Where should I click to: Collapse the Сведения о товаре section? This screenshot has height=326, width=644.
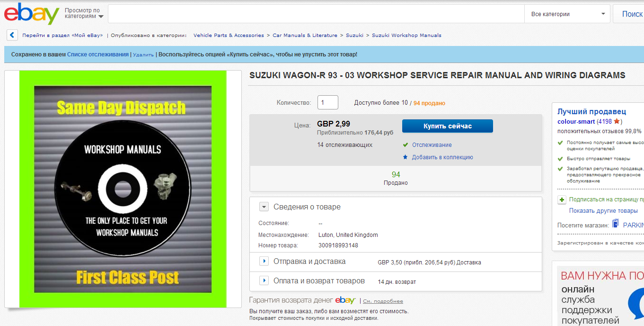coord(264,207)
